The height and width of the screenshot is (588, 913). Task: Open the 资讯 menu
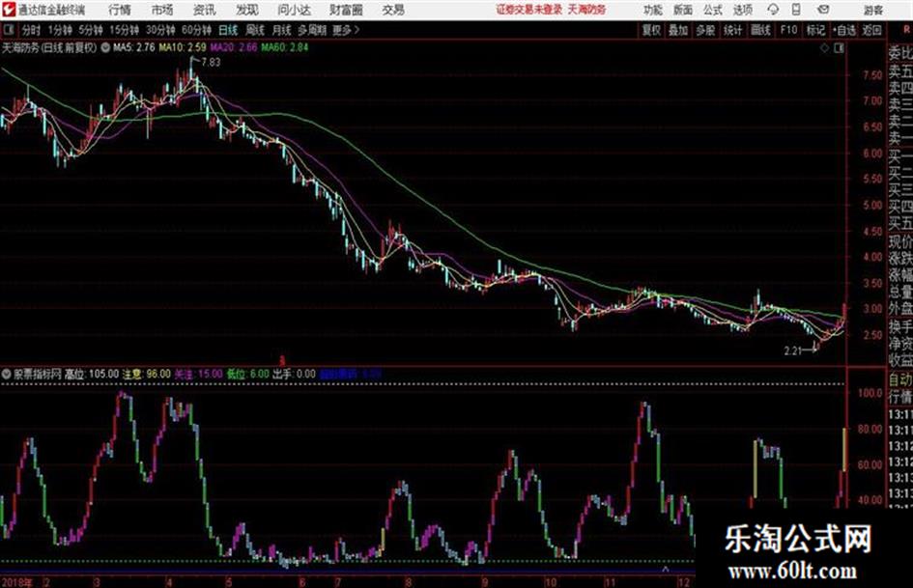point(204,10)
